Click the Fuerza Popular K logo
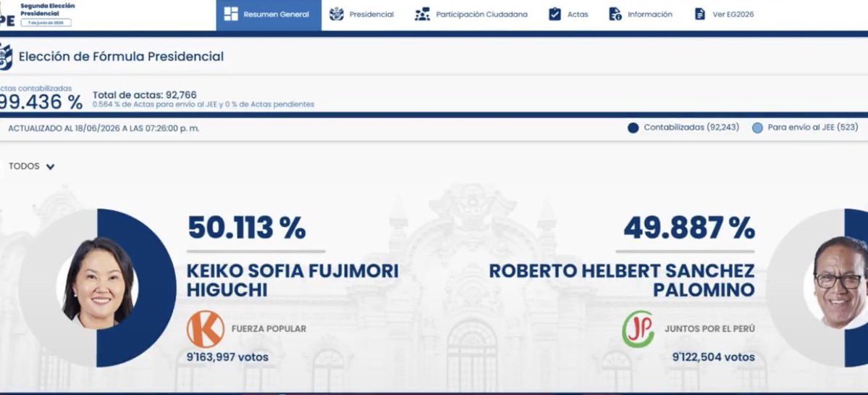 point(206,329)
